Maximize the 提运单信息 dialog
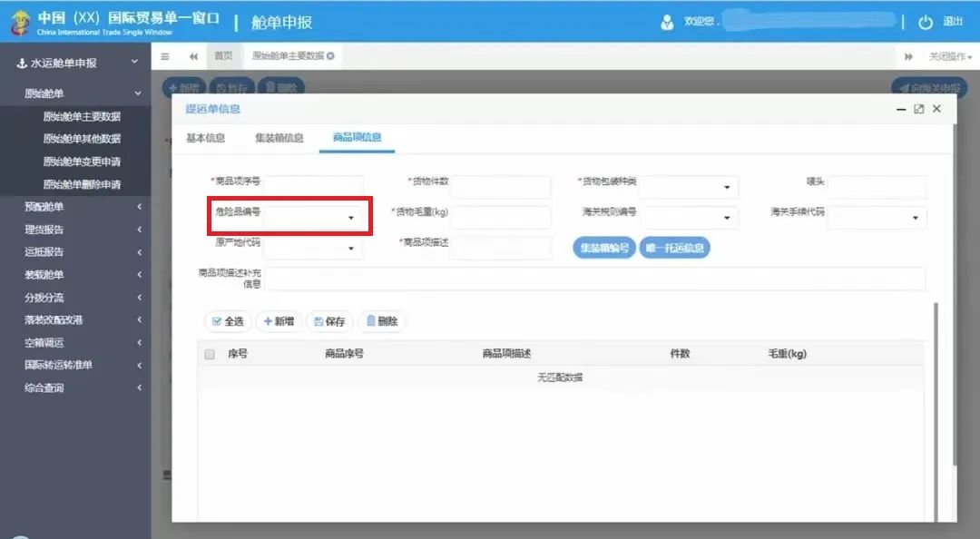The image size is (980, 539). point(918,109)
